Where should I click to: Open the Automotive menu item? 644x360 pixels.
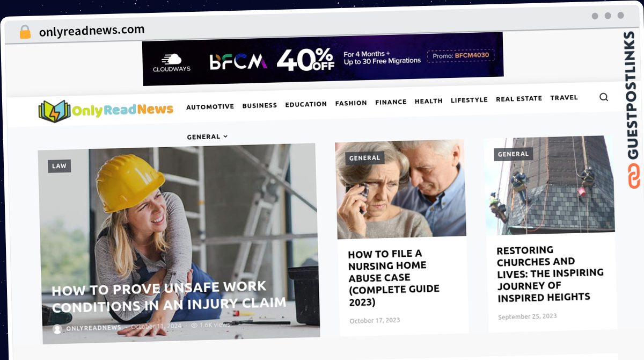point(210,106)
